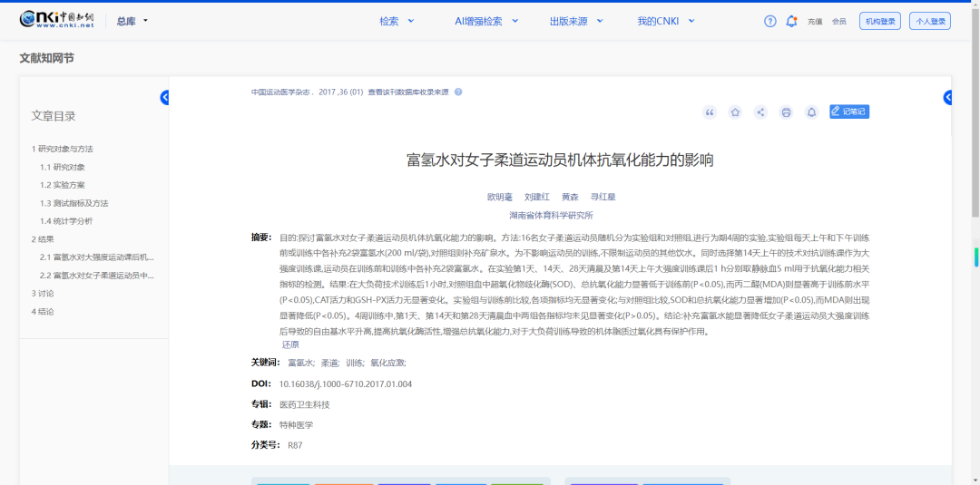
Task: Open the 总库 dropdown
Action: pyautogui.click(x=132, y=21)
